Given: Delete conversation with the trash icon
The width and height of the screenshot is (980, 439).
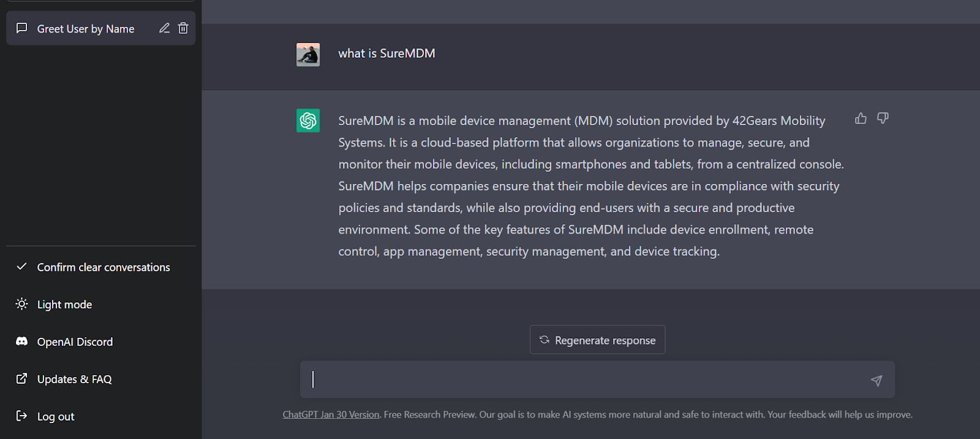Looking at the screenshot, I should coord(183,28).
